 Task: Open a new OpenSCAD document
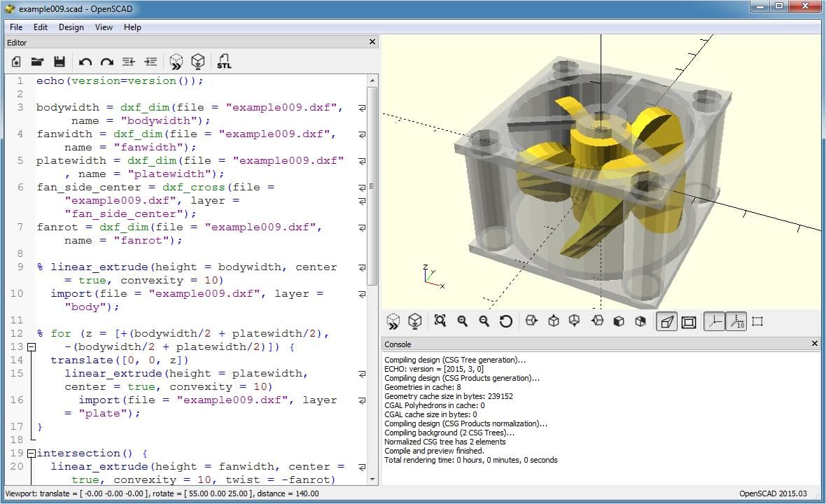(16, 62)
